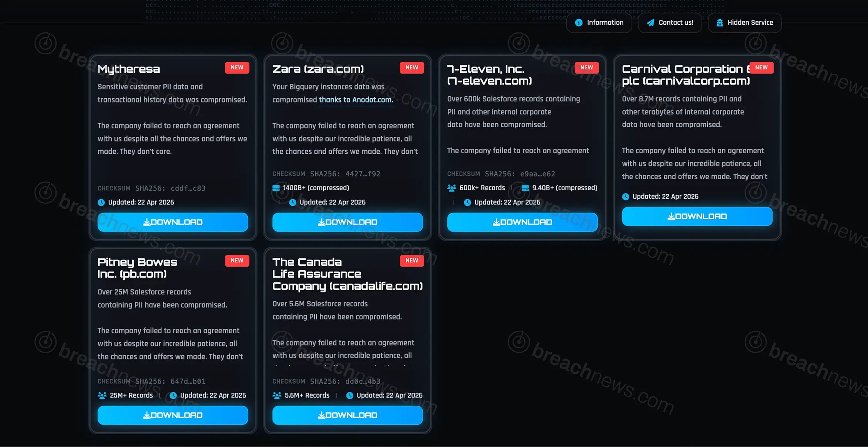
Task: Follow the thanks to Anodot.com link
Action: coord(356,100)
